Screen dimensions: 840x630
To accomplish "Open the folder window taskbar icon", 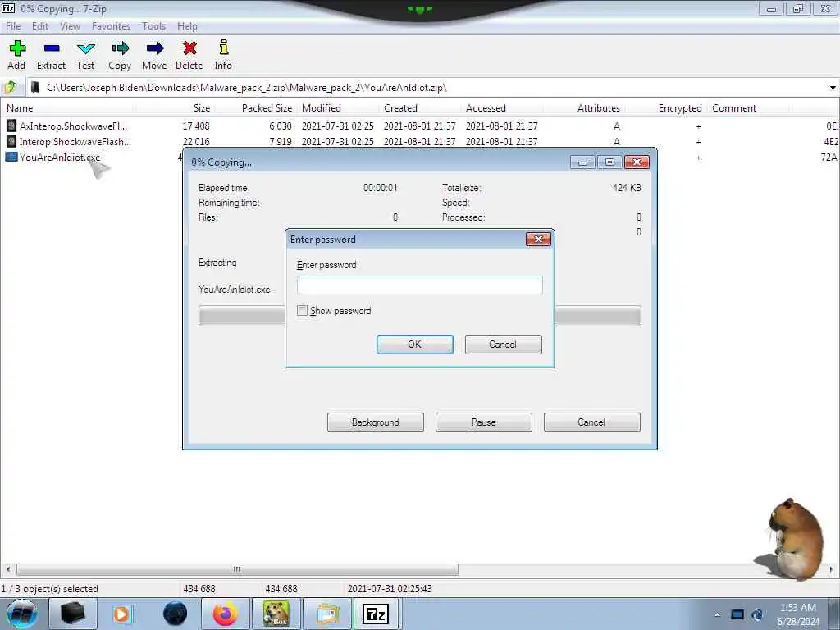I will click(327, 614).
